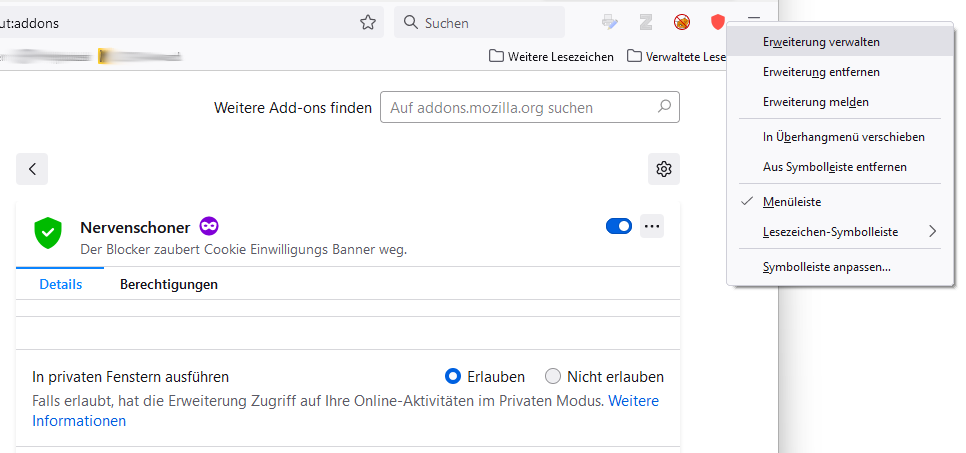Image resolution: width=966 pixels, height=453 pixels.
Task: Switch to the Details tab
Action: pos(60,284)
